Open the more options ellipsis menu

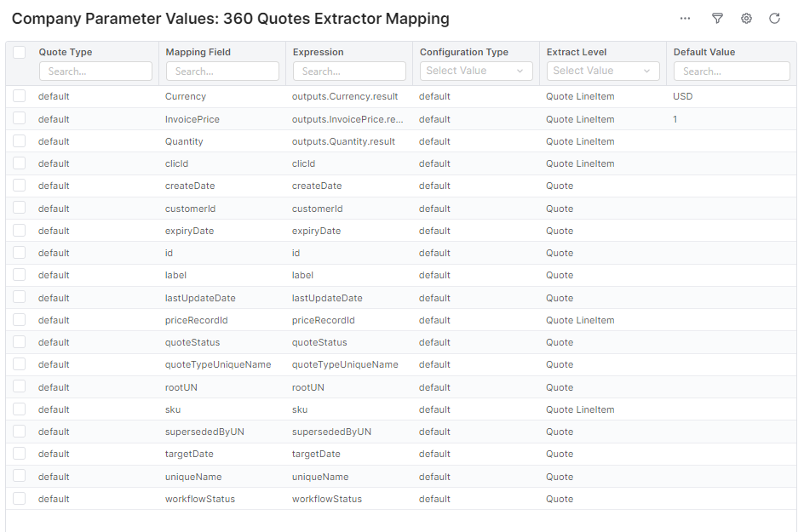click(685, 19)
